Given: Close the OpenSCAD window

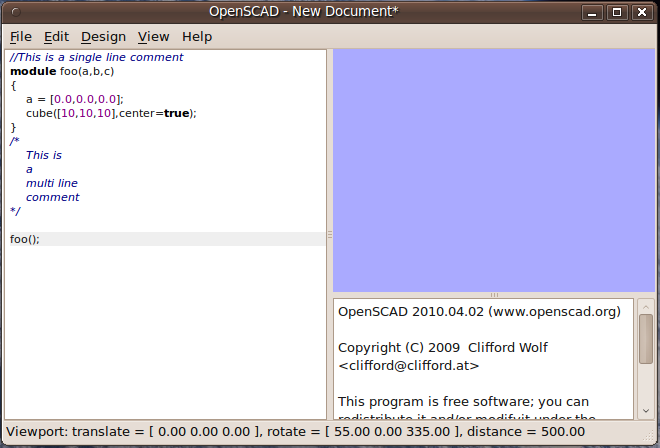Looking at the screenshot, I should tap(641, 12).
